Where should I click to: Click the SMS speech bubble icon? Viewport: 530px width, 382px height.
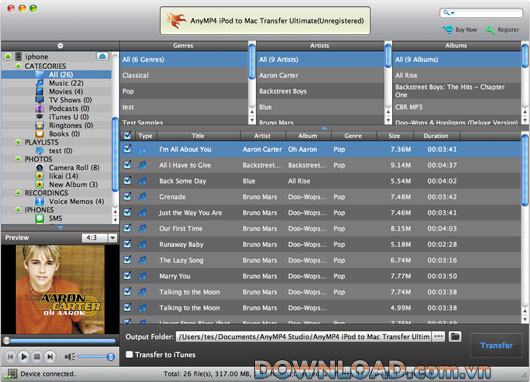[40, 218]
